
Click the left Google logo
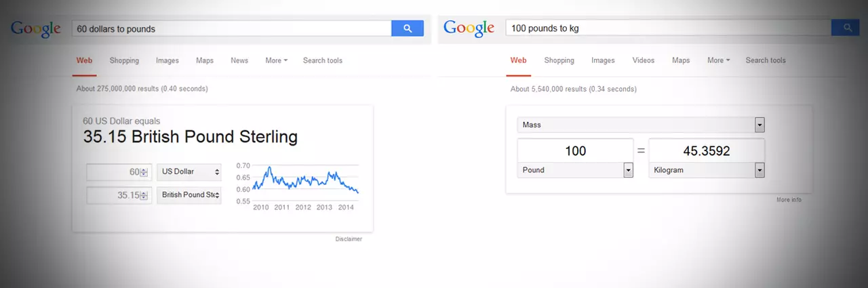[x=36, y=29]
